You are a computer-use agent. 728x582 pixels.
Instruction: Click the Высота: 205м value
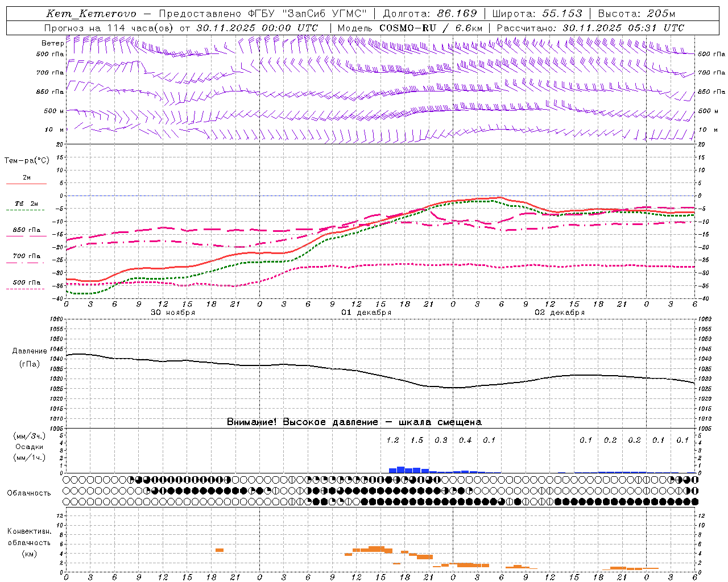pos(636,14)
